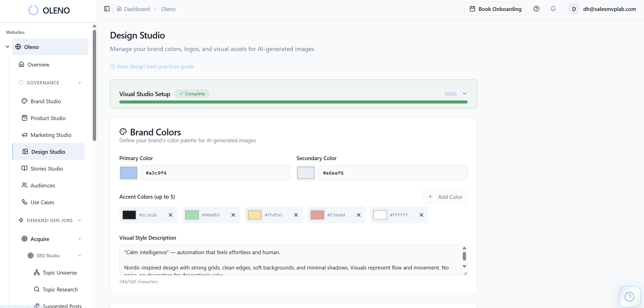Collapse the Oleno website tree
Screen dimensions: 644x308
pos(7,47)
